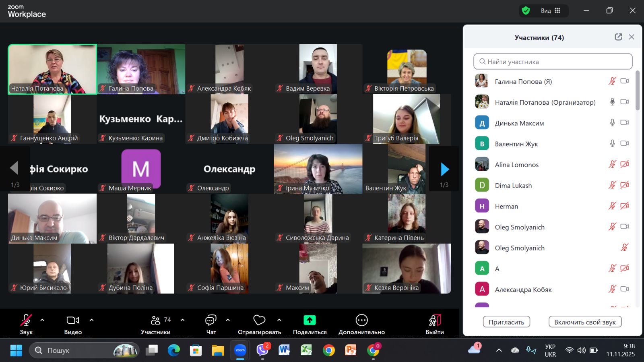Screen dimensions: 644x362
Task: Open the Chat panel icon
Action: pyautogui.click(x=211, y=321)
